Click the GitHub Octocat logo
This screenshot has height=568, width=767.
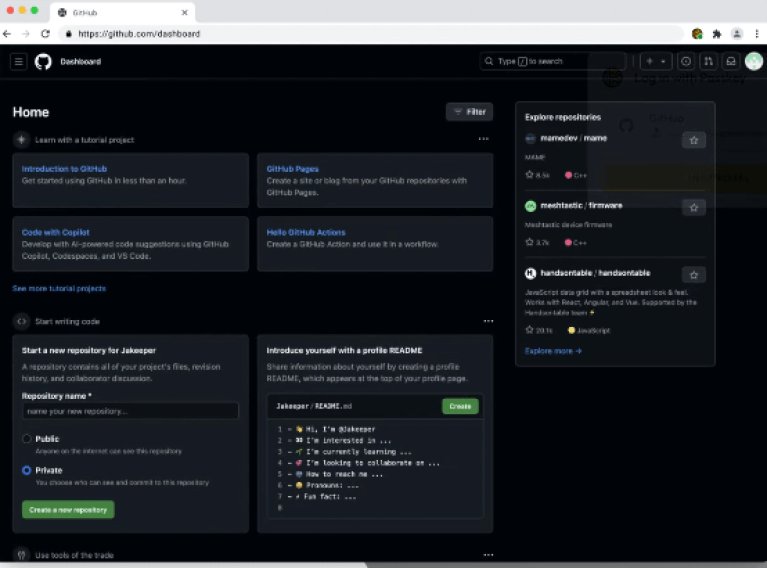[x=43, y=62]
